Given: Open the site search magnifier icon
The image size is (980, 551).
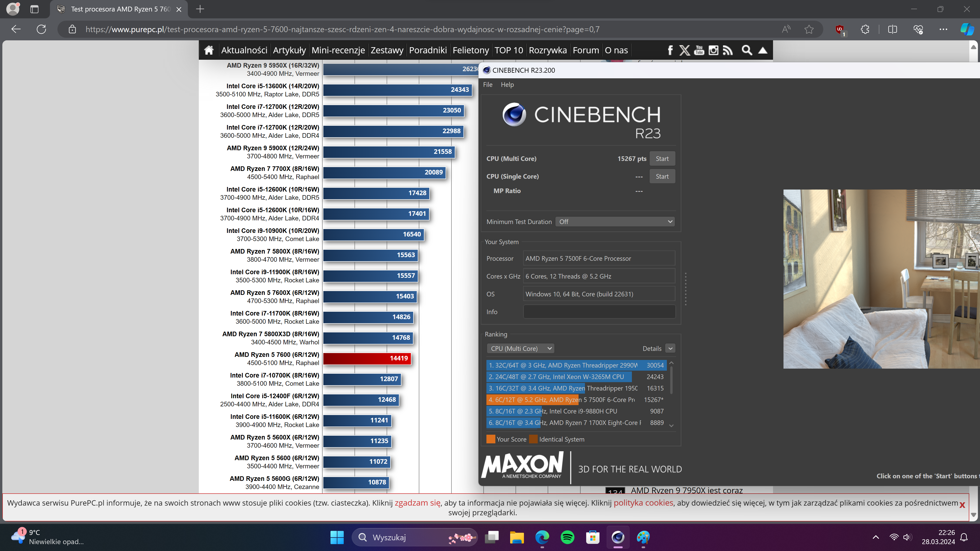Looking at the screenshot, I should [x=747, y=50].
